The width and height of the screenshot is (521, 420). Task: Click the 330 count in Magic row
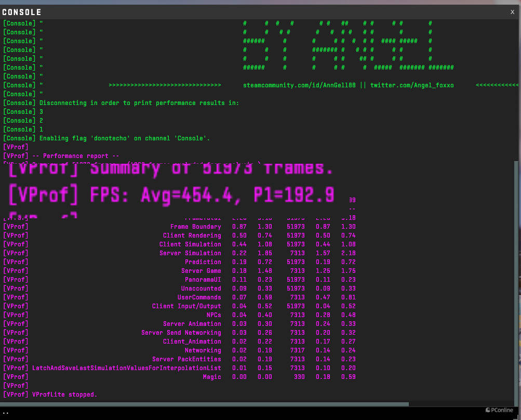point(299,377)
